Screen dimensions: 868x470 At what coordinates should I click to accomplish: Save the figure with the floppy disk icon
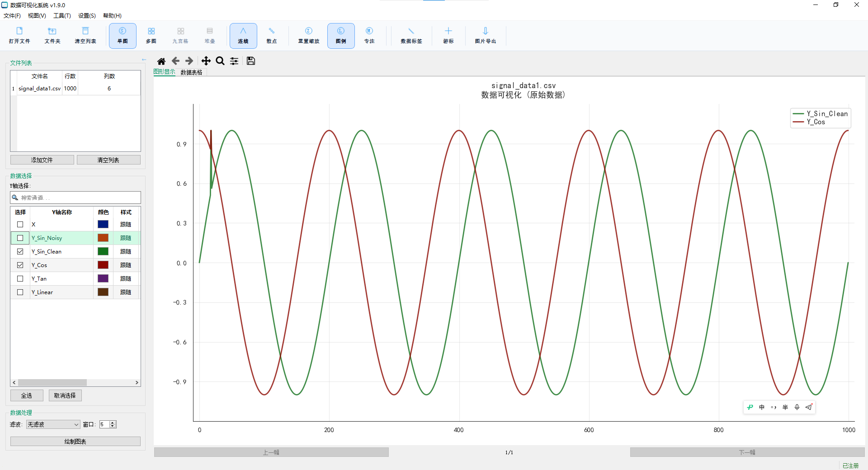pos(251,61)
